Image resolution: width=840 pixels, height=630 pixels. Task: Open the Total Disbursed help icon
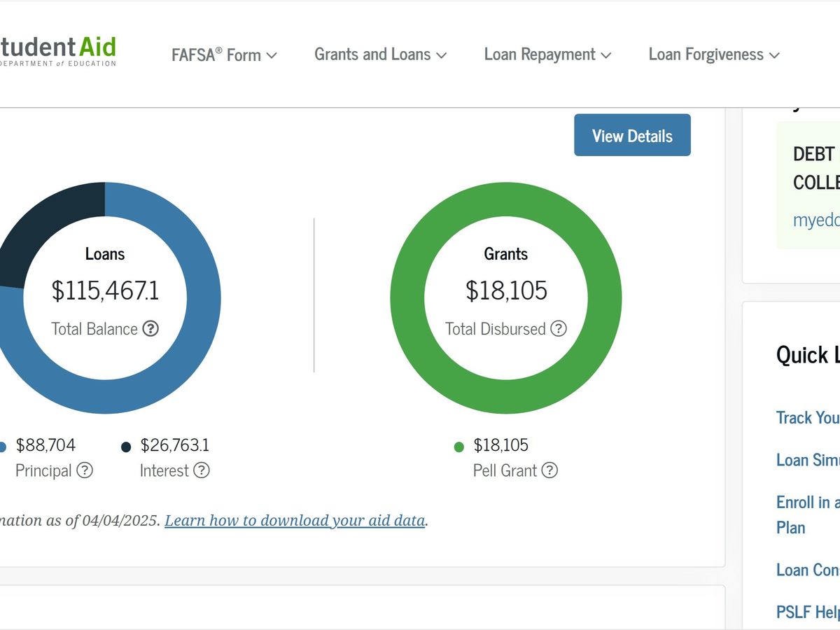(x=558, y=329)
